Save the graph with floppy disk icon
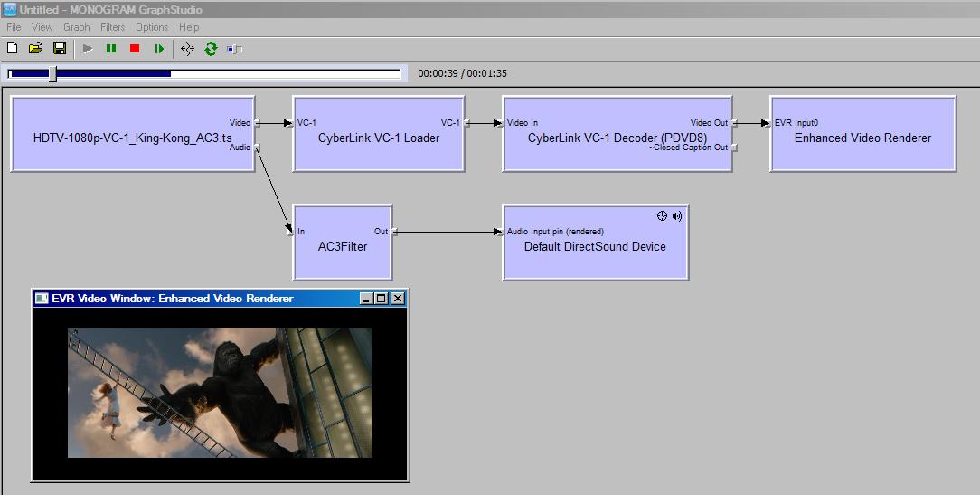This screenshot has width=980, height=495. click(x=60, y=48)
